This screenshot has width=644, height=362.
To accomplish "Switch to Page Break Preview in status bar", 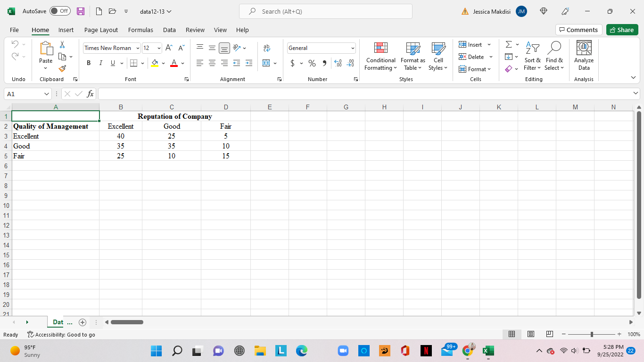I will click(549, 334).
